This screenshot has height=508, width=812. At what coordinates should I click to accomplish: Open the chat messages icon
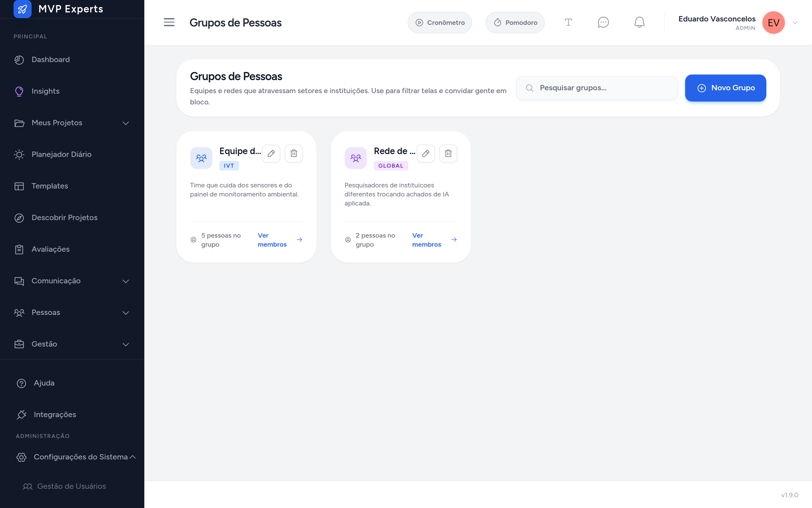pos(603,22)
